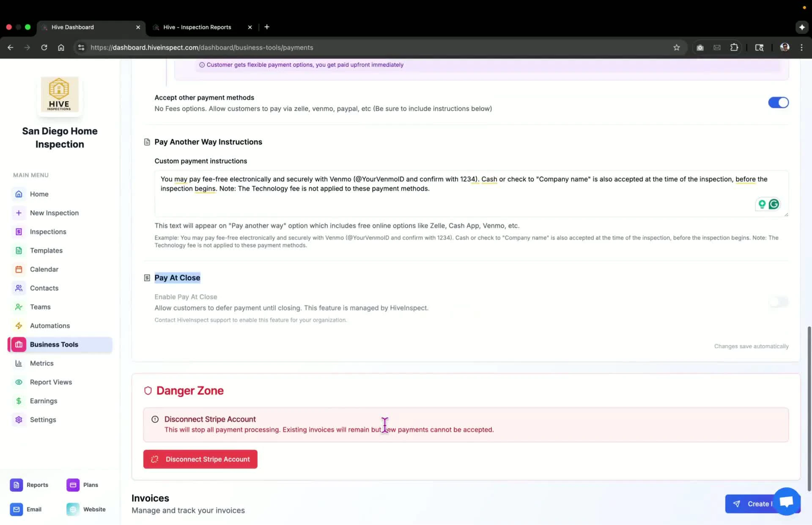Open Home from the sidebar menu
The image size is (812, 525).
pyautogui.click(x=39, y=194)
